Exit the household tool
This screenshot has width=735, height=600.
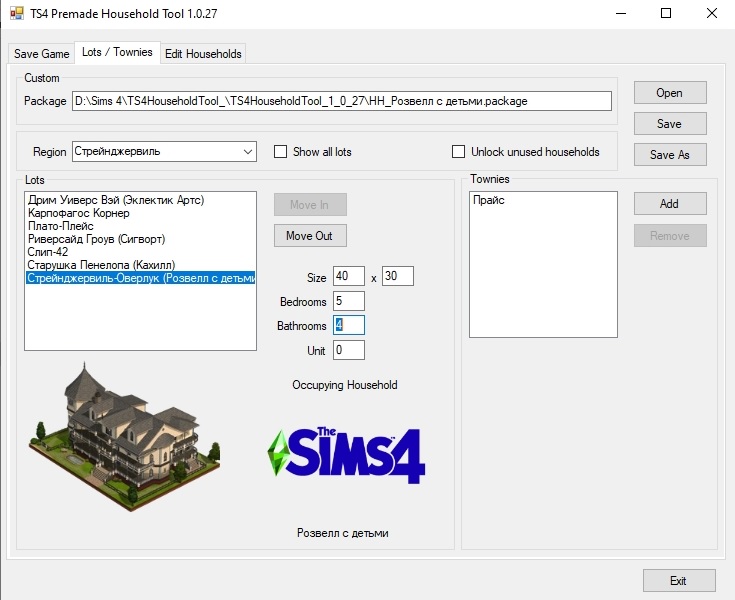pos(678,581)
